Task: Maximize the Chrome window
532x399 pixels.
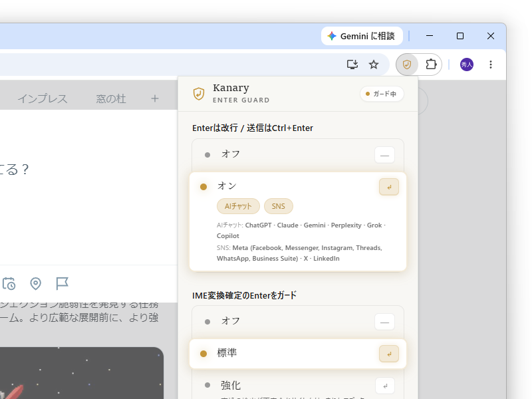Action: (460, 36)
